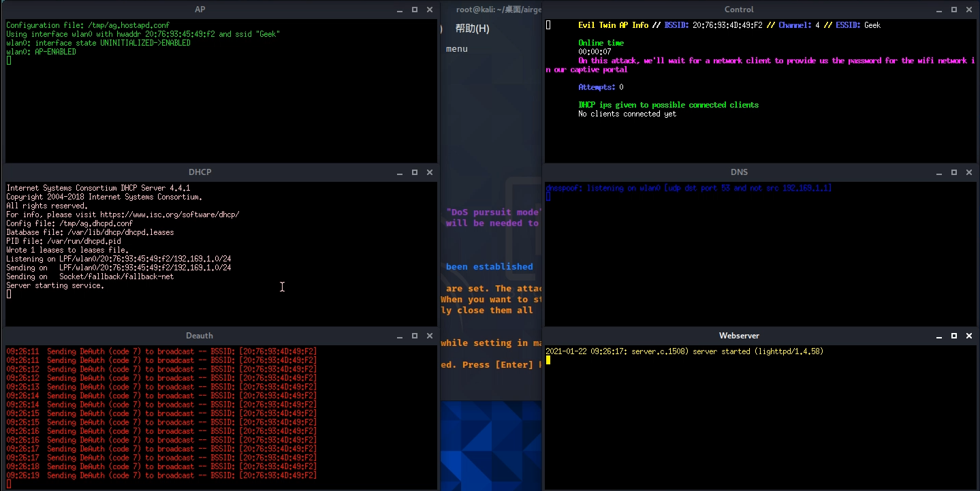This screenshot has height=491, width=980.
Task: Click 'DHCP ips given to possible connected clients'
Action: pos(668,105)
